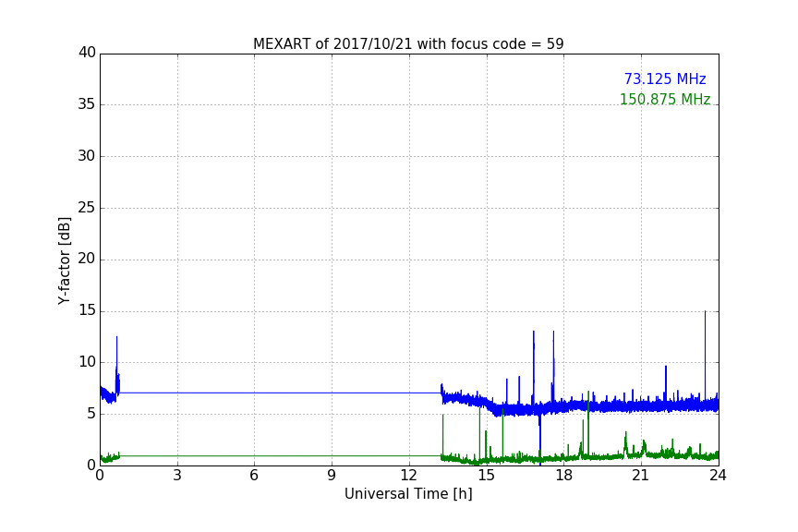Click the x-axis tick label '24'

click(x=718, y=476)
